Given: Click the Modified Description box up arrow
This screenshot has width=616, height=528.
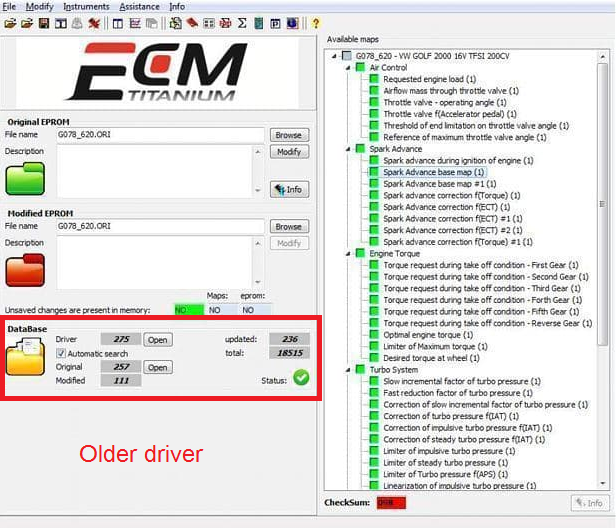Looking at the screenshot, I should click(258, 243).
